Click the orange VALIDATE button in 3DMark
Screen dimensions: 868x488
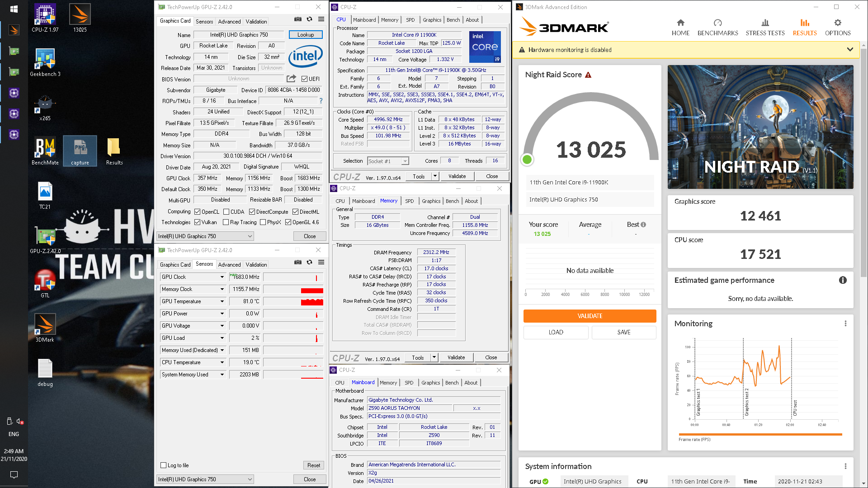(590, 316)
